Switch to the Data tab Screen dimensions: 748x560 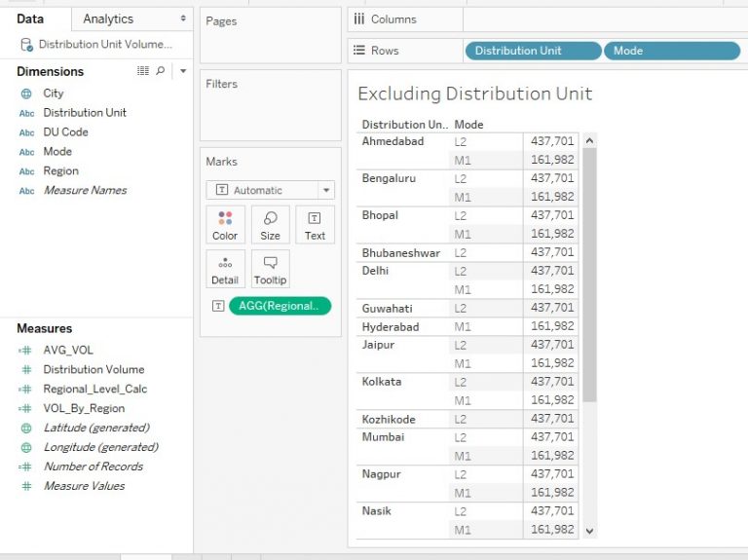[x=30, y=19]
